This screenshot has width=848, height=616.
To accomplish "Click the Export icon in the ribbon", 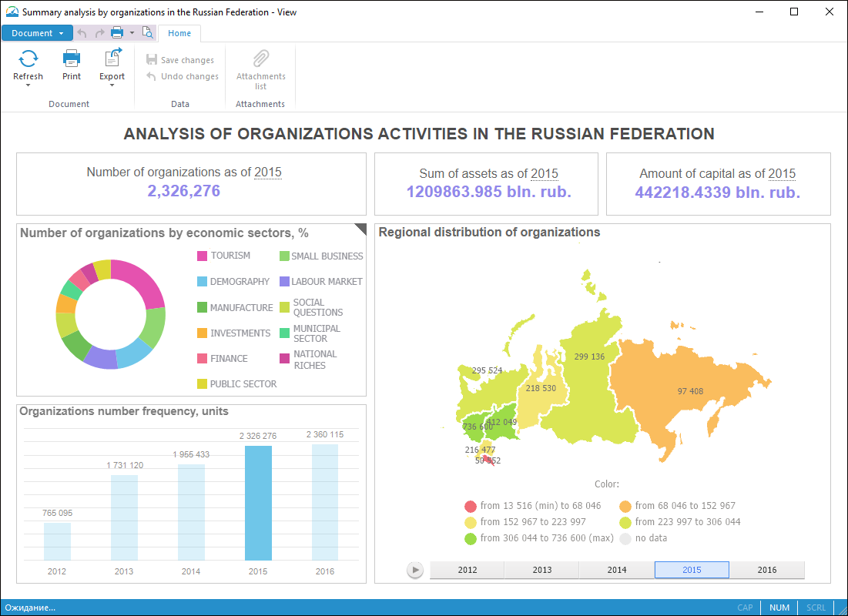I will click(112, 59).
